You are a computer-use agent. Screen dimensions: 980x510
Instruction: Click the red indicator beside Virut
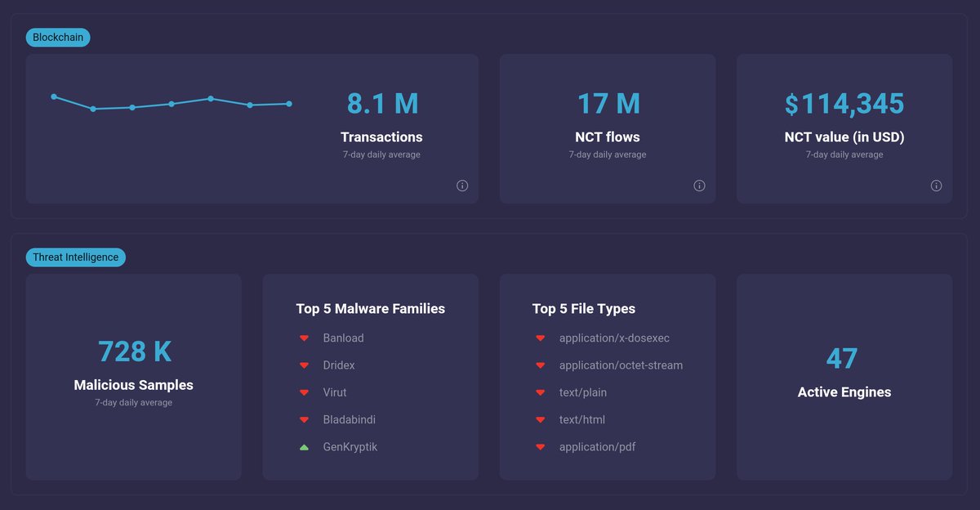click(305, 392)
